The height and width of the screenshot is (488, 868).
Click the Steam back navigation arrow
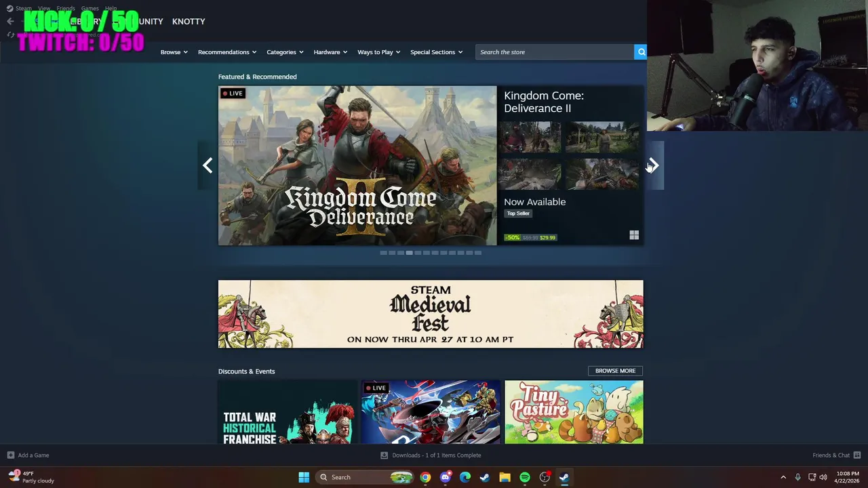click(10, 21)
